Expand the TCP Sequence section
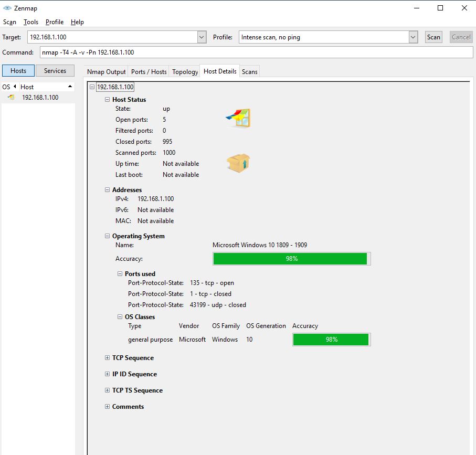Screen dimensions: 476x455 tap(107, 357)
